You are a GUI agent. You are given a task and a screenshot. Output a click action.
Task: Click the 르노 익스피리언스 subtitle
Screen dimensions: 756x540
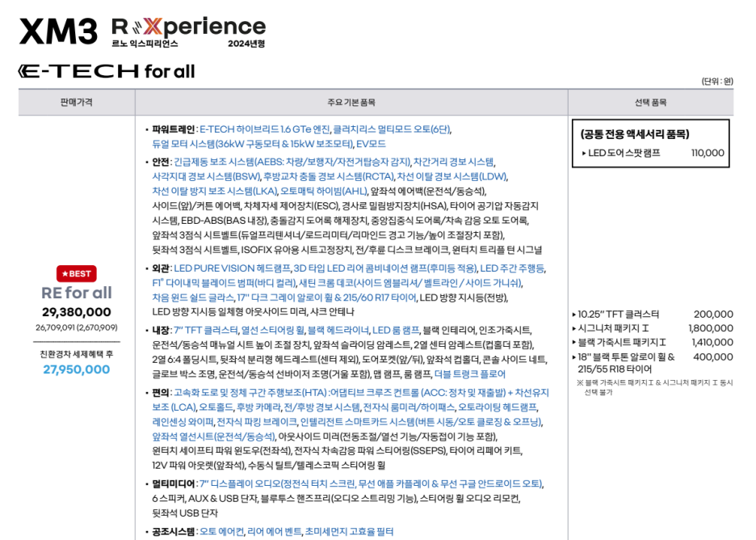click(145, 44)
